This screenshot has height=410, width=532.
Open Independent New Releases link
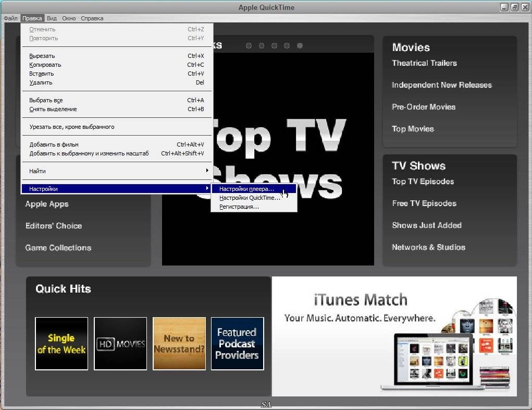click(441, 85)
